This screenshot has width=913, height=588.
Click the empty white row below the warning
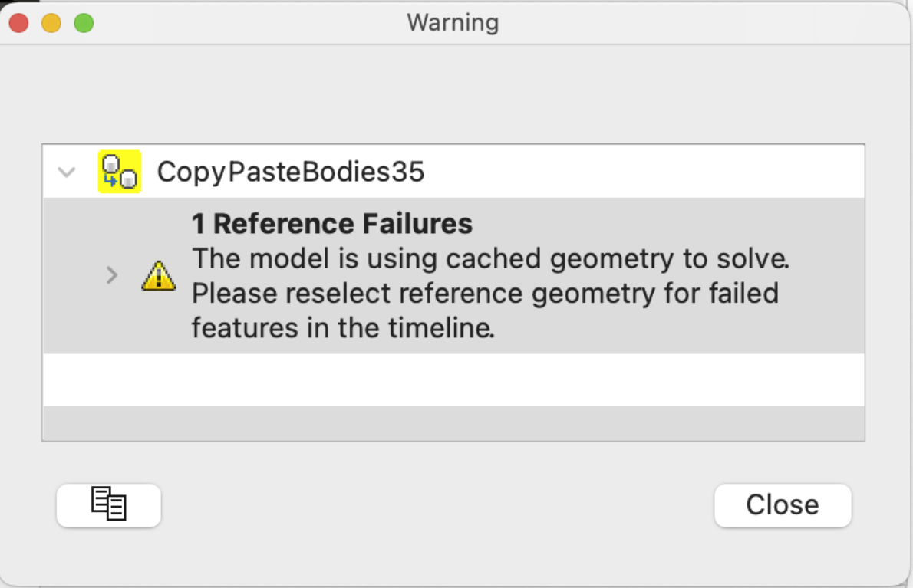453,379
